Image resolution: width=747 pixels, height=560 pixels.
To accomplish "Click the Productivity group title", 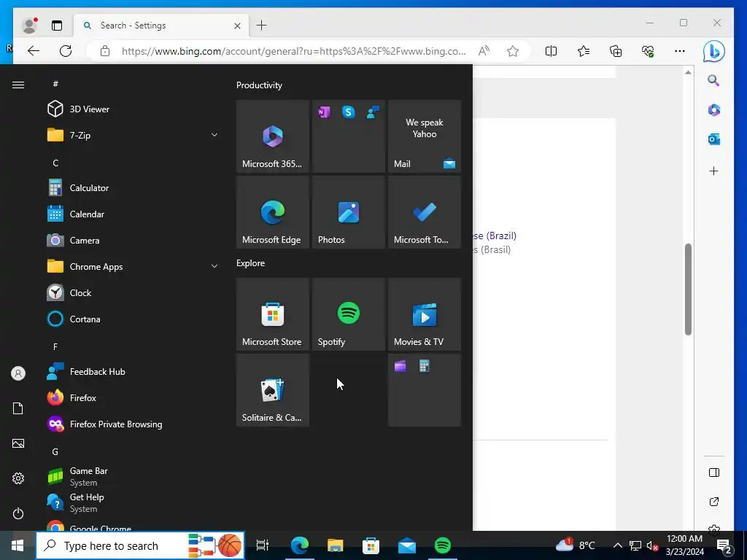I will 259,85.
